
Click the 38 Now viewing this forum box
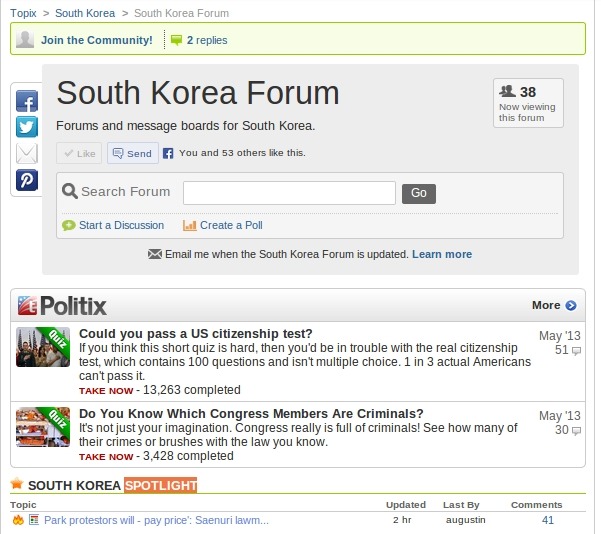528,103
